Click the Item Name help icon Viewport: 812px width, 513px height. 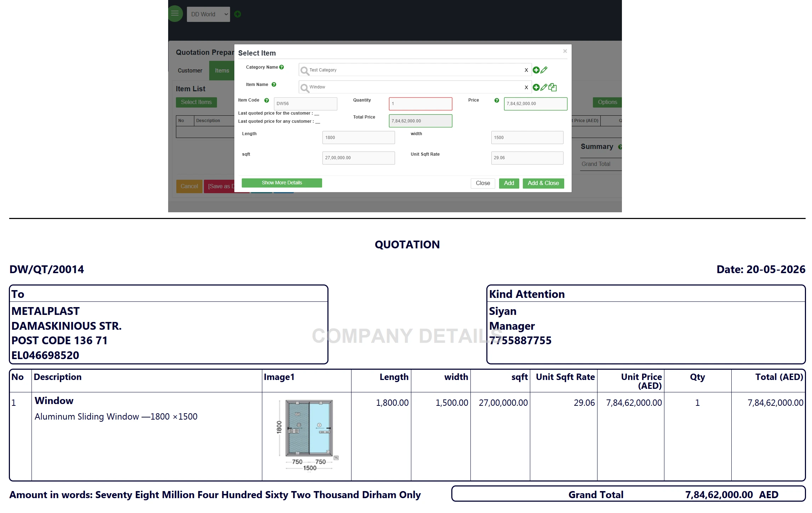(274, 85)
